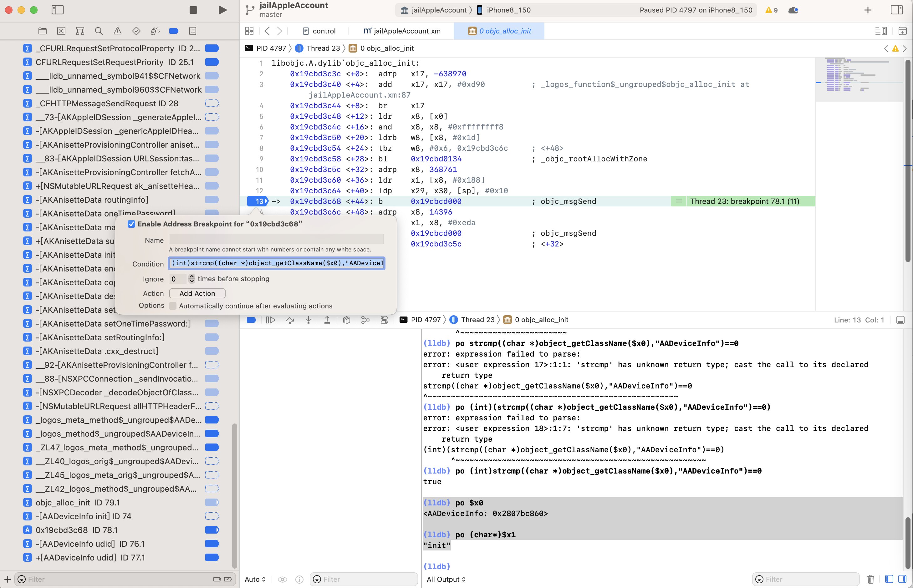The width and height of the screenshot is (913, 588).
Task: Switch to the control tab
Action: [x=319, y=31]
